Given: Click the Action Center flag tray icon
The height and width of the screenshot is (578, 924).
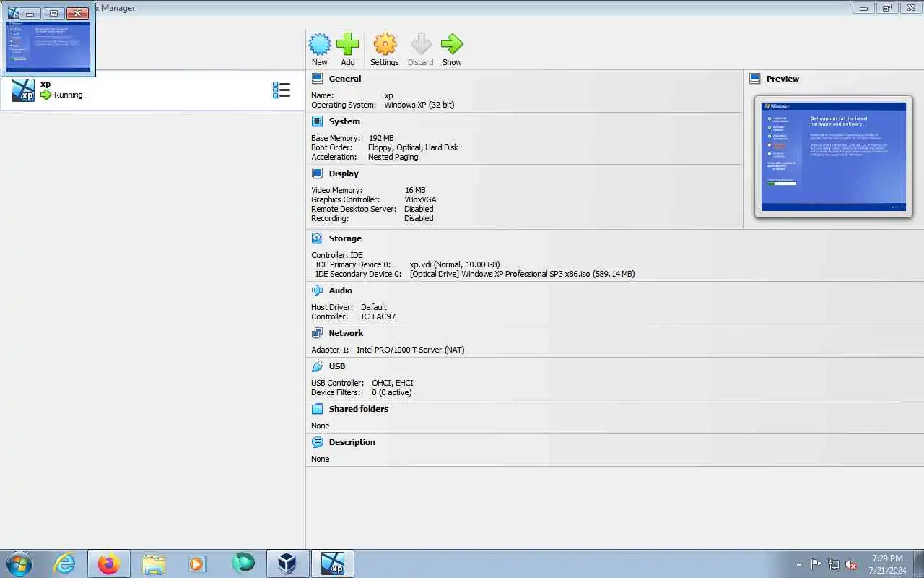Looking at the screenshot, I should tap(816, 564).
